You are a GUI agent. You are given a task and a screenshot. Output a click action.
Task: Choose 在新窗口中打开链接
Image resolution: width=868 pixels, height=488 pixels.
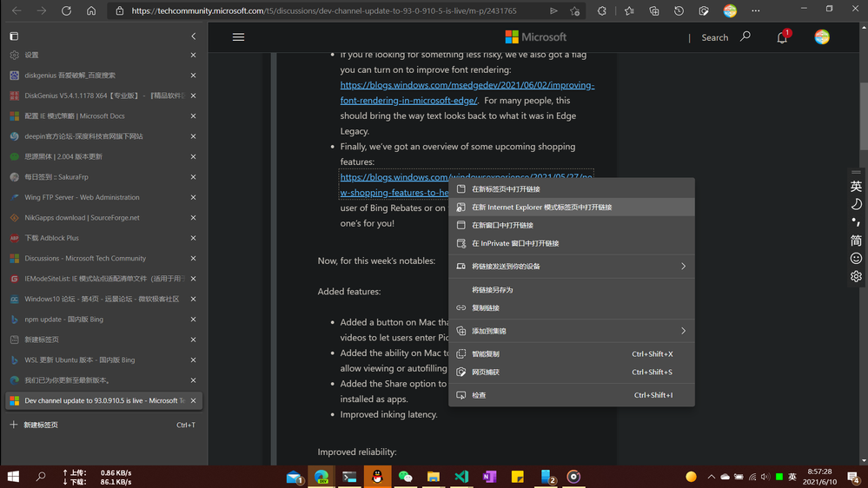pyautogui.click(x=572, y=225)
